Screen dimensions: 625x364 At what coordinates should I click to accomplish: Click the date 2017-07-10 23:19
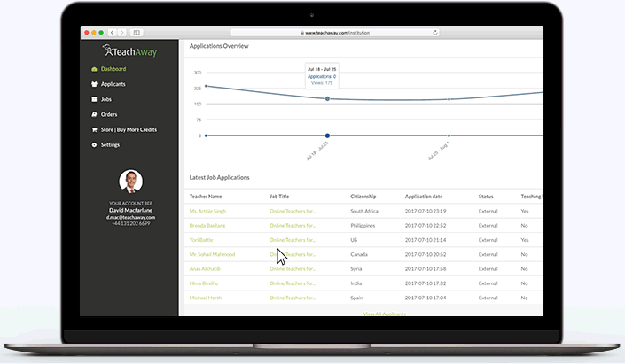(426, 211)
